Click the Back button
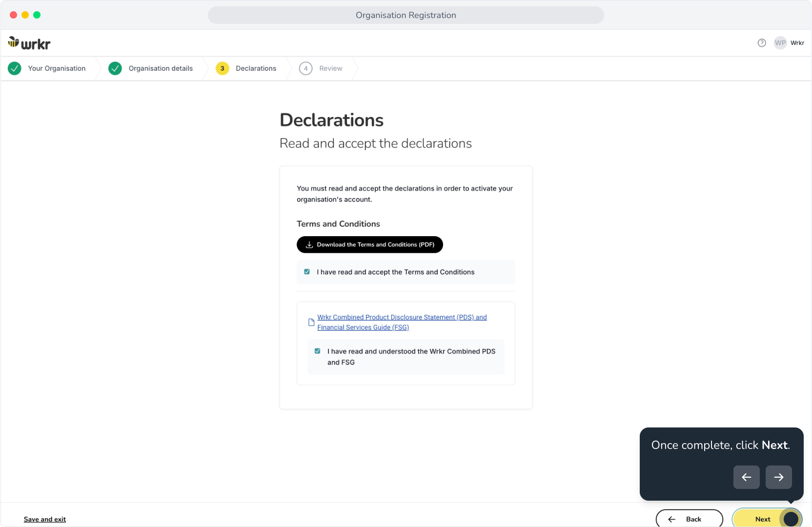Screen dimensions: 812x527 (690, 519)
